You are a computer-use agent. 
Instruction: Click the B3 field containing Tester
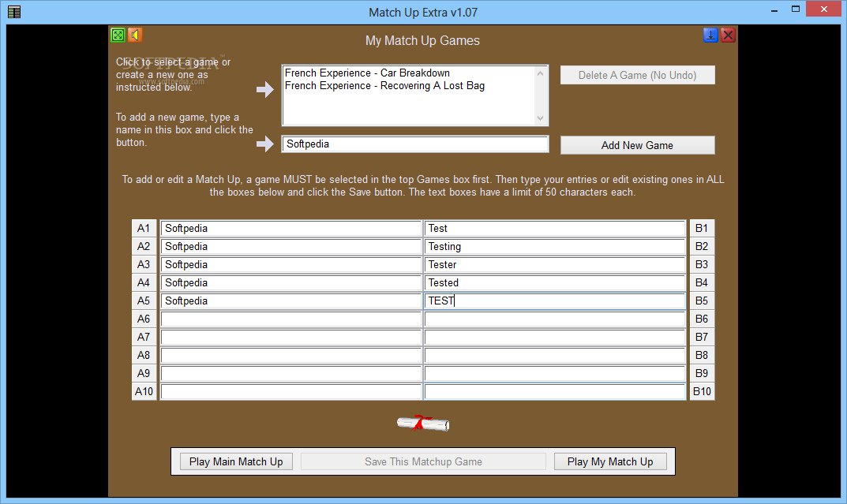tap(555, 264)
